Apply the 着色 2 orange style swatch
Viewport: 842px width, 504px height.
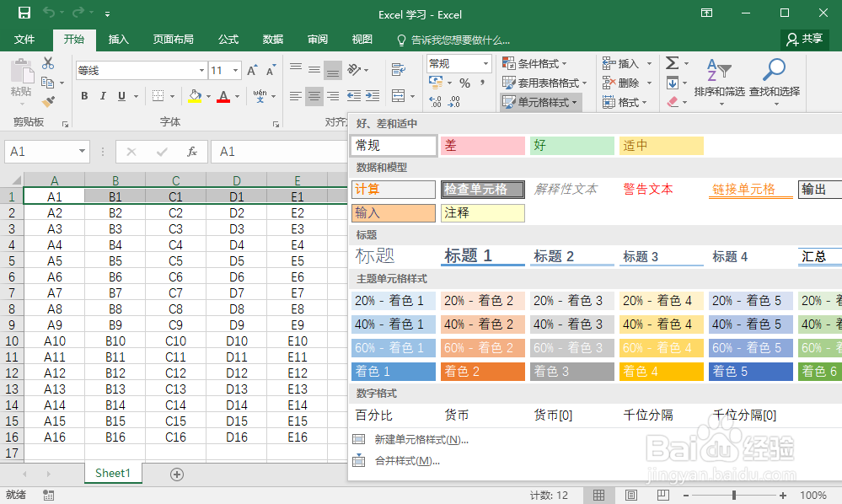(483, 371)
